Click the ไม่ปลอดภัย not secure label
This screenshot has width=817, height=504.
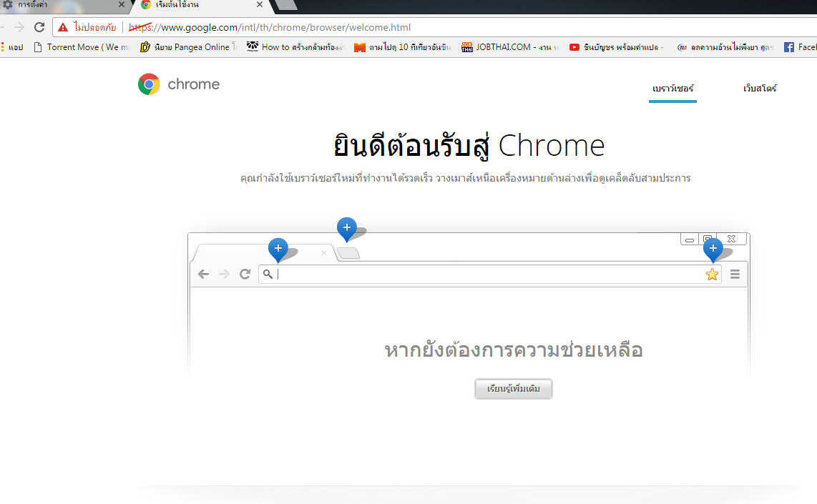(94, 27)
